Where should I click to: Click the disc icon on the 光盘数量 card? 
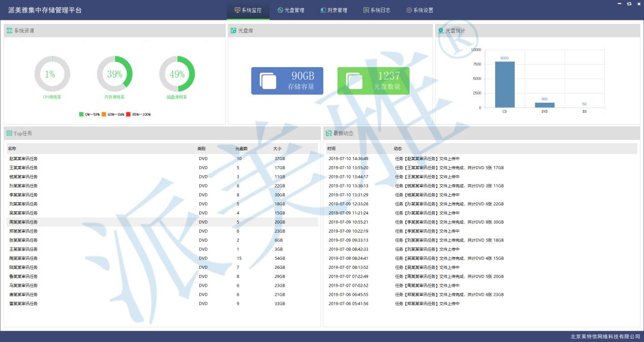point(354,81)
